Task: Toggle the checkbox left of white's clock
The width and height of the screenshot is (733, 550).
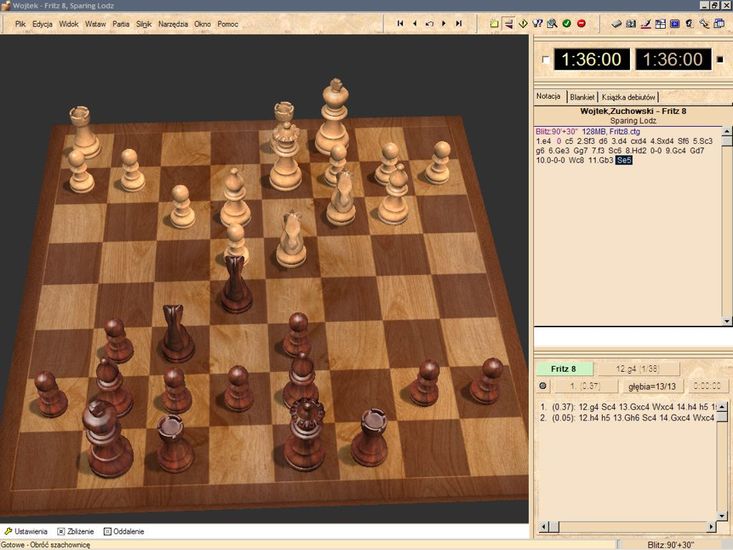Action: [x=545, y=60]
